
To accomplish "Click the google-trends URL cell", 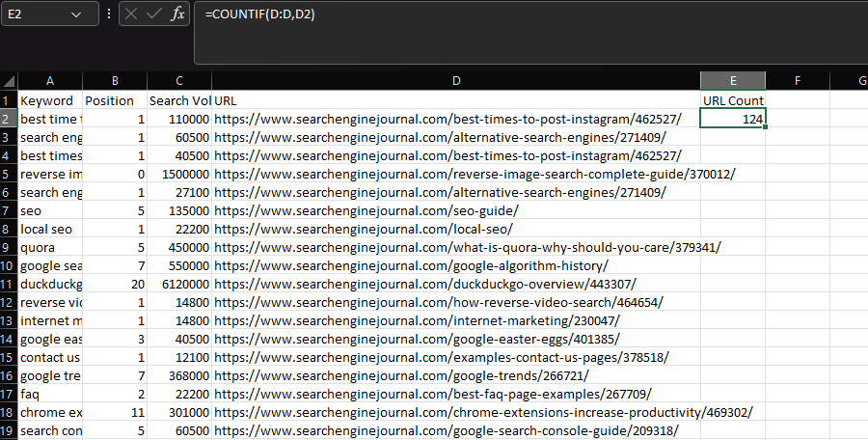I will [456, 375].
